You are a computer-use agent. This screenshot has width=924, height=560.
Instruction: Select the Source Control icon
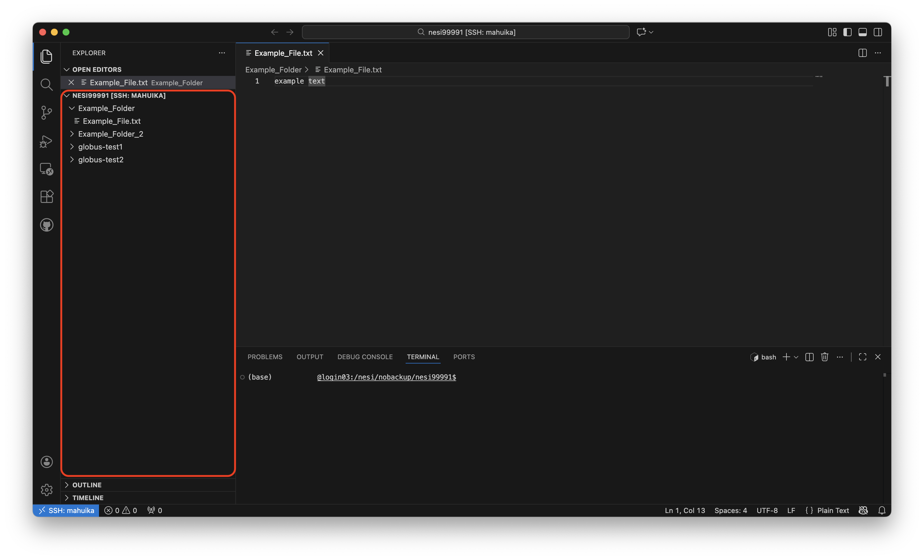(x=46, y=113)
